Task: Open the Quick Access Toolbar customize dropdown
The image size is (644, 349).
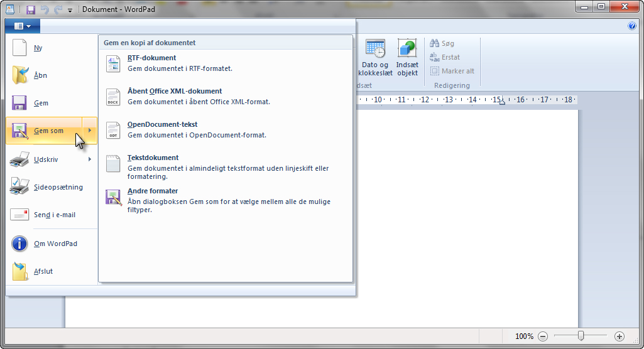Action: click(x=70, y=10)
